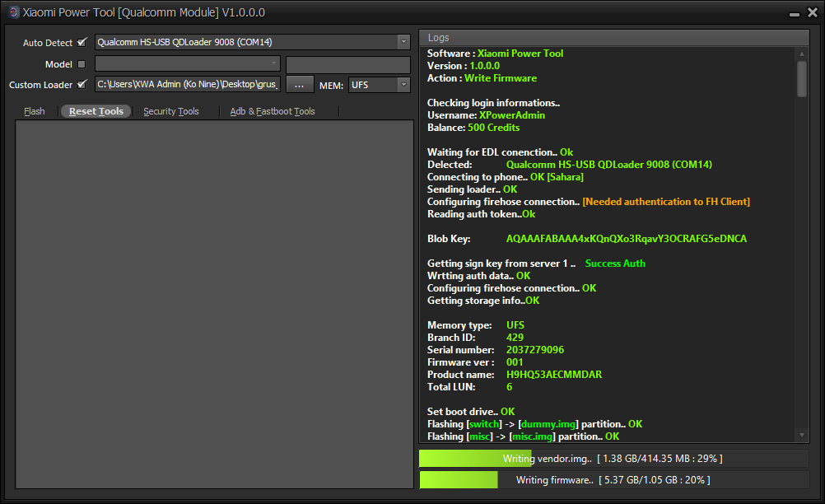Click the Xiaomi Power Tool title bar icon
The image size is (825, 504).
click(13, 12)
